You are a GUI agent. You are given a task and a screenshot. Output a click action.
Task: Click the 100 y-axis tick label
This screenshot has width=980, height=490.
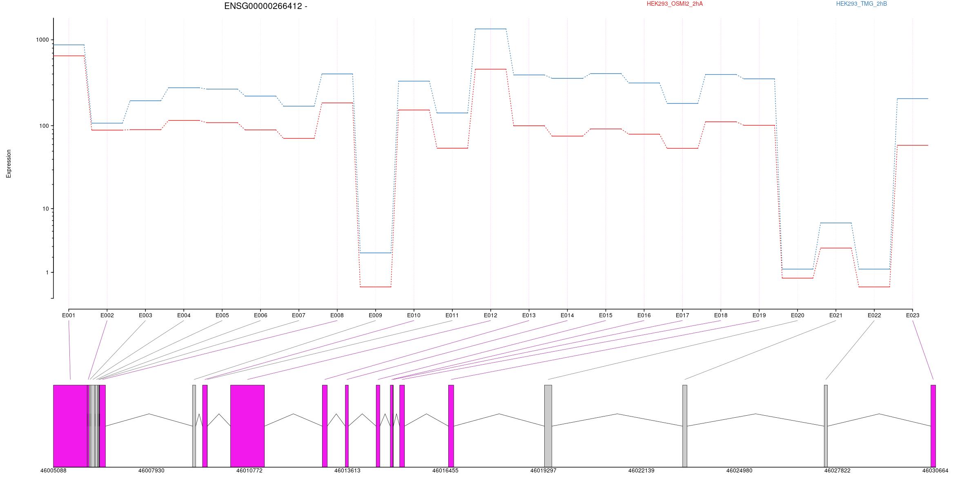[44, 126]
